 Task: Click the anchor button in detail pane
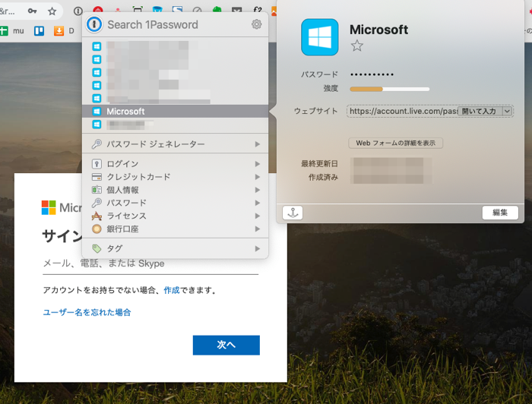point(293,213)
